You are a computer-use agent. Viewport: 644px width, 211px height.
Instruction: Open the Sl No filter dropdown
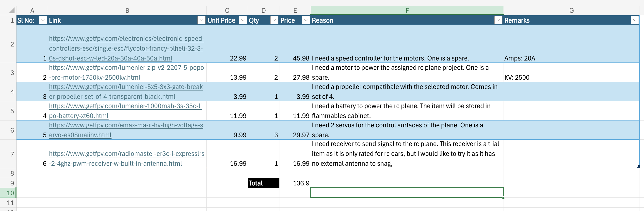(x=43, y=20)
